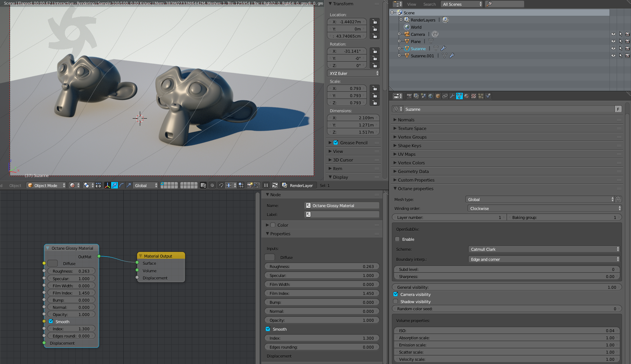Click the OpenGL render image camera icon
The image size is (631, 364).
coord(250,185)
